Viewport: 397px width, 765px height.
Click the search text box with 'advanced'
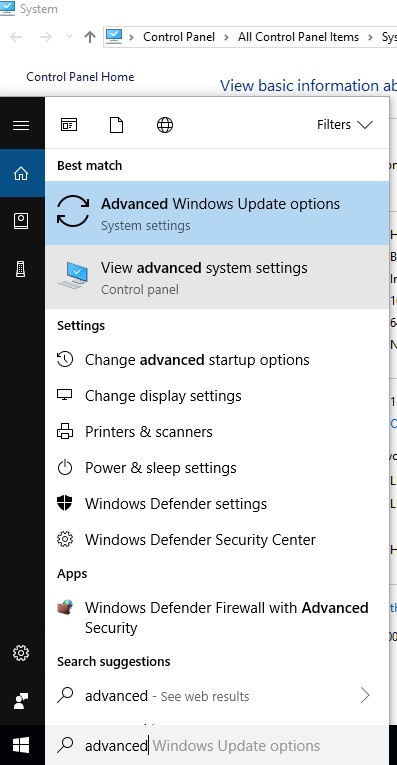click(217, 745)
